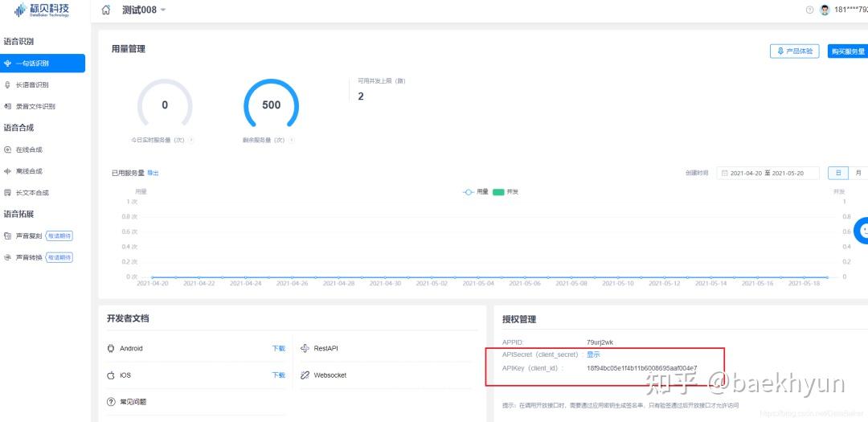868x422 pixels.
Task: Click the Android icon in 开发者文档
Action: click(111, 348)
